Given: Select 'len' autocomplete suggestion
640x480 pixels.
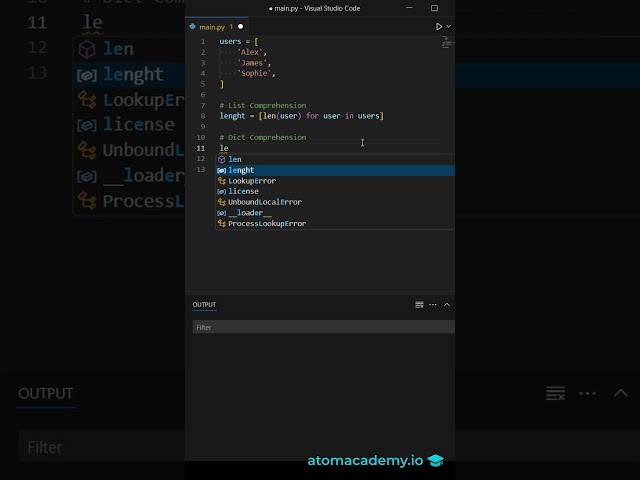Looking at the screenshot, I should click(335, 160).
